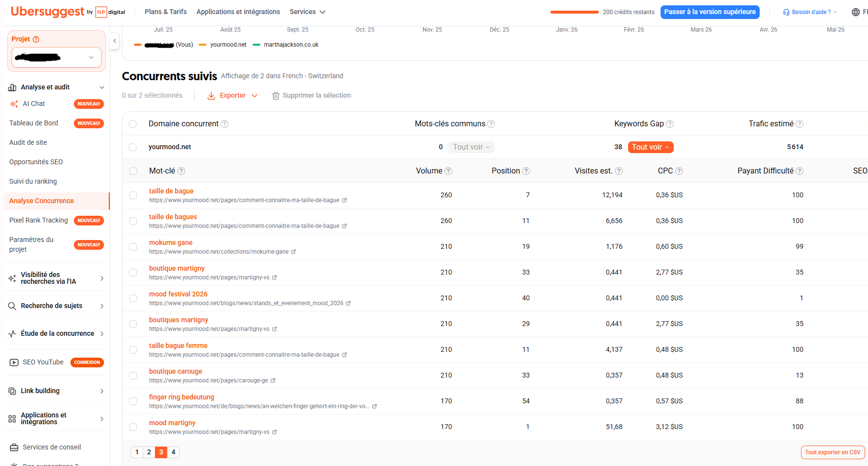Viewport: 868px width, 466px height.
Task: Click the Exporter download icon
Action: [211, 96]
